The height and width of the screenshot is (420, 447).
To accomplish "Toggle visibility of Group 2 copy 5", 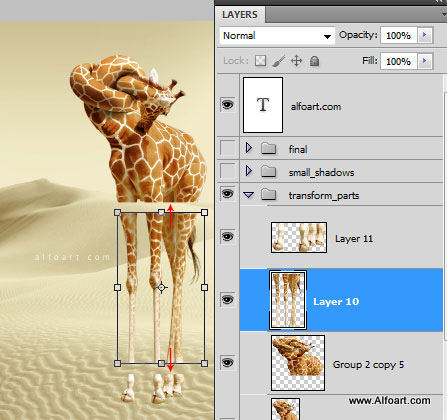I will [228, 362].
